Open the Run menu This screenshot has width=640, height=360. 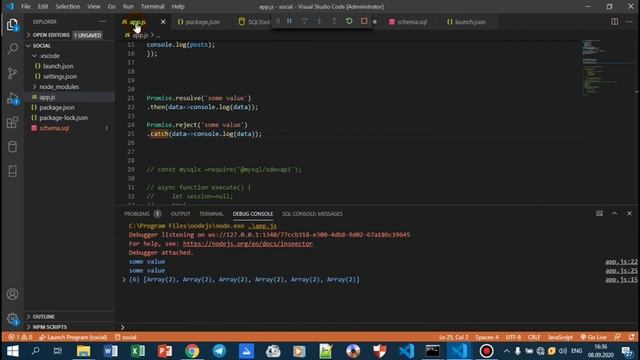128,7
